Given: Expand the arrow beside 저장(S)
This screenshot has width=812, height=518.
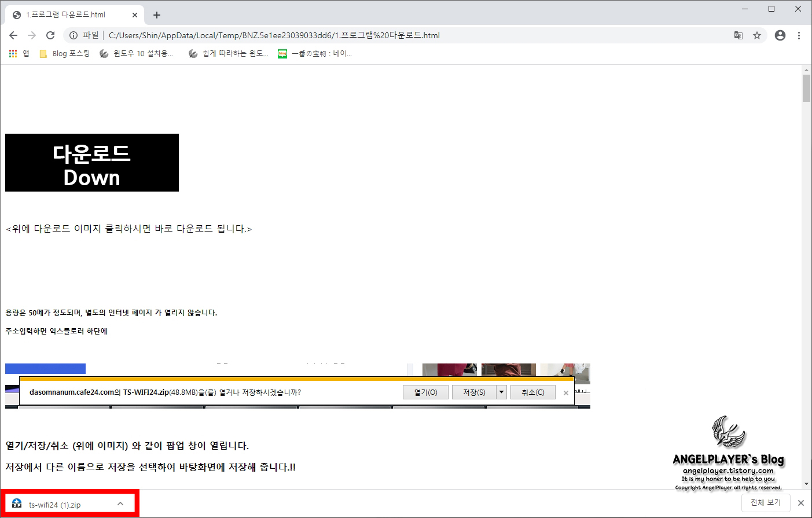Looking at the screenshot, I should [502, 392].
